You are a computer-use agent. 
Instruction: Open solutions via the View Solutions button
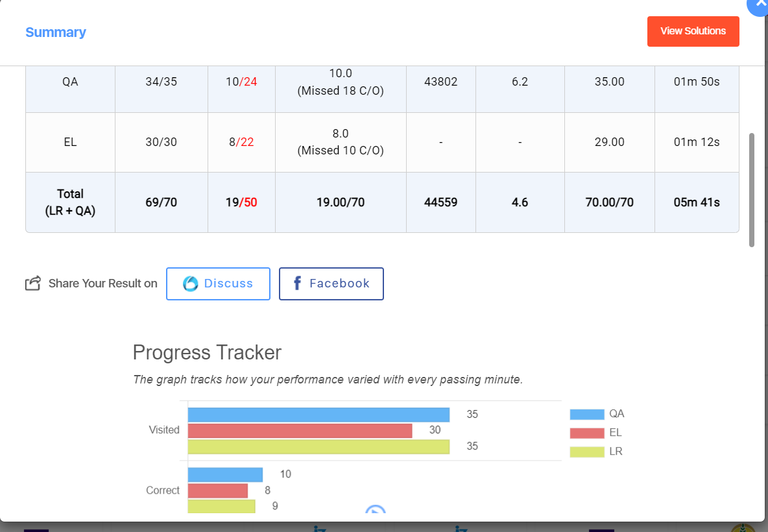coord(693,31)
